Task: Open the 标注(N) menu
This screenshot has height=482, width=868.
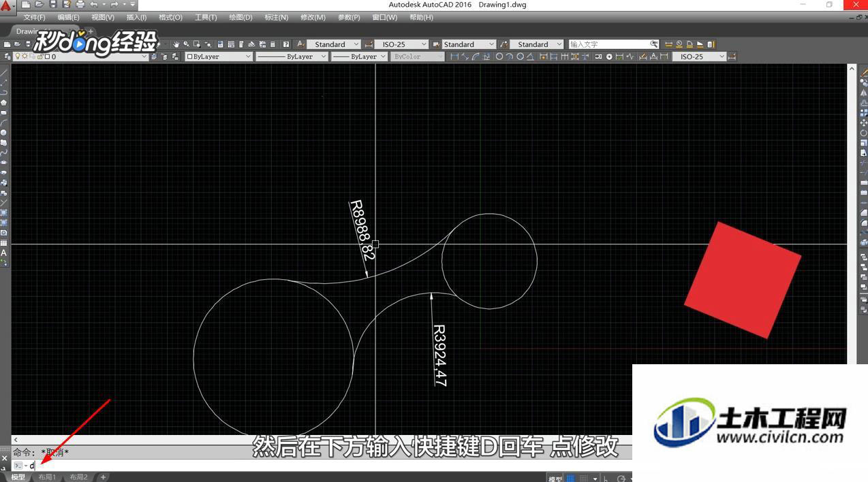Action: click(x=276, y=17)
